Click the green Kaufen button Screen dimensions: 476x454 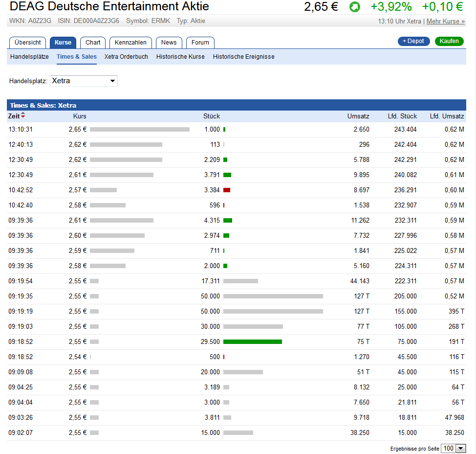pos(449,41)
